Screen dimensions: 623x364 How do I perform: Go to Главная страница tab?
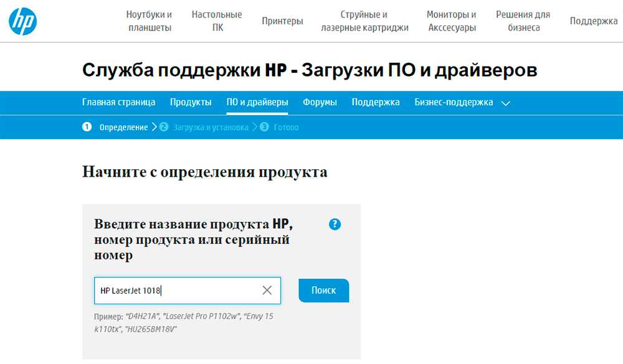click(118, 103)
